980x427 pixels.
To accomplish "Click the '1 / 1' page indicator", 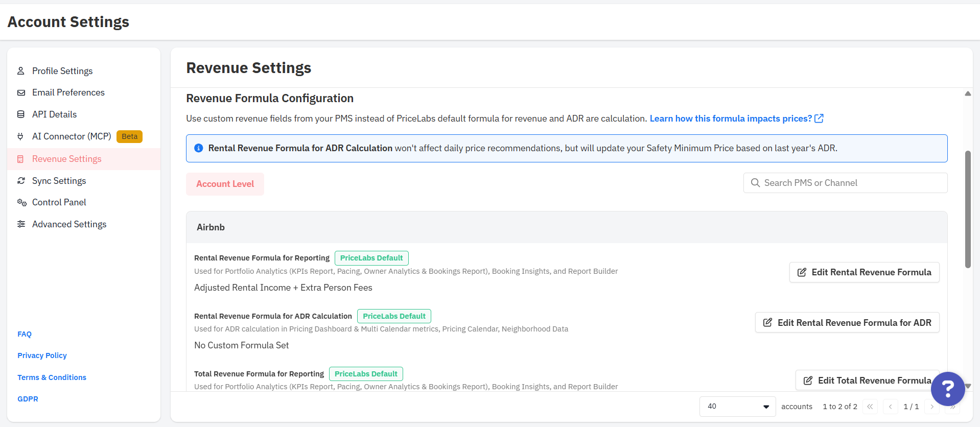I will pyautogui.click(x=911, y=407).
